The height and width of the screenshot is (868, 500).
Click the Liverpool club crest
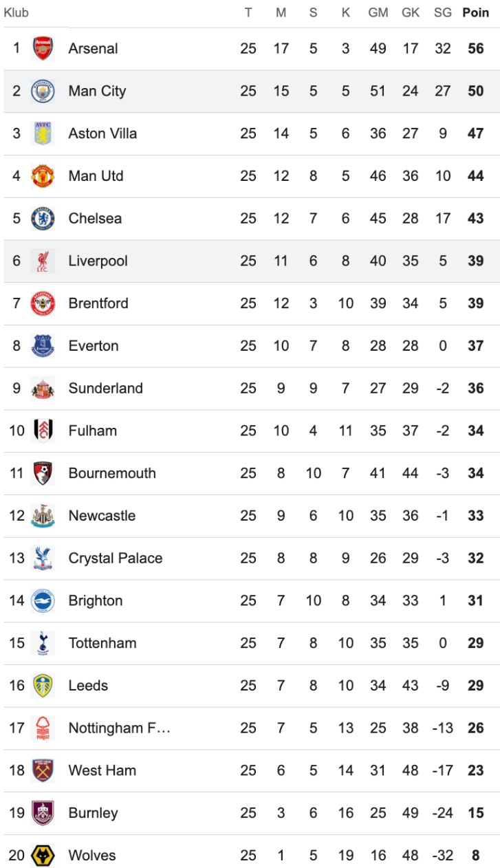pyautogui.click(x=43, y=261)
